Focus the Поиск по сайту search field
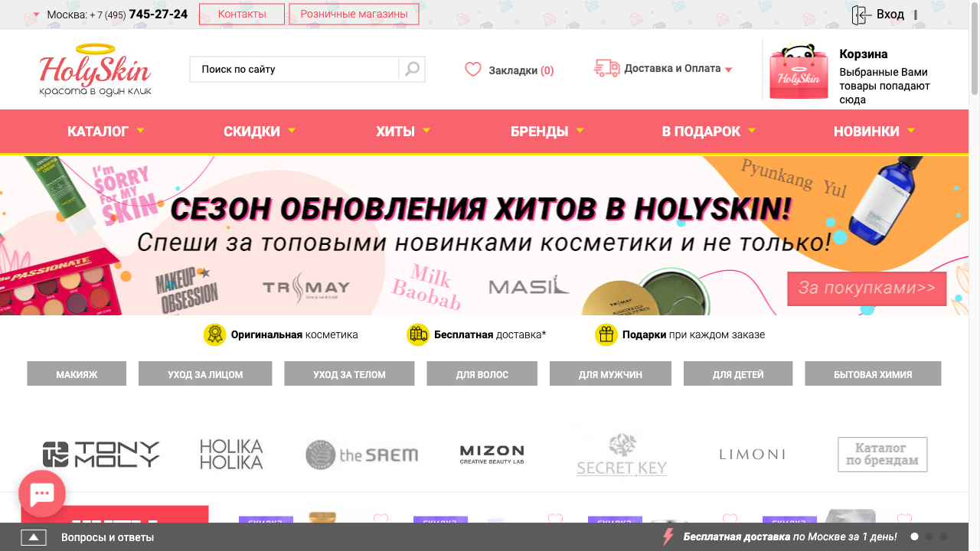 (295, 69)
